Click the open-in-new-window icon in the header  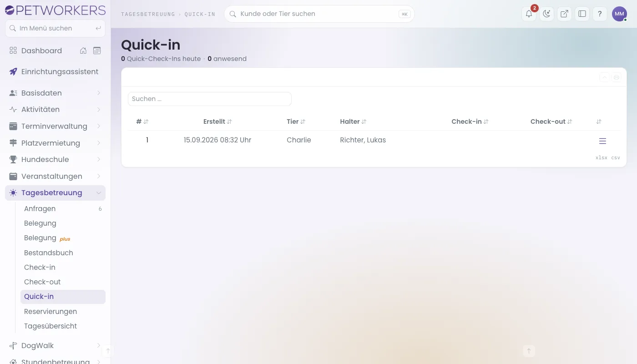pyautogui.click(x=564, y=14)
